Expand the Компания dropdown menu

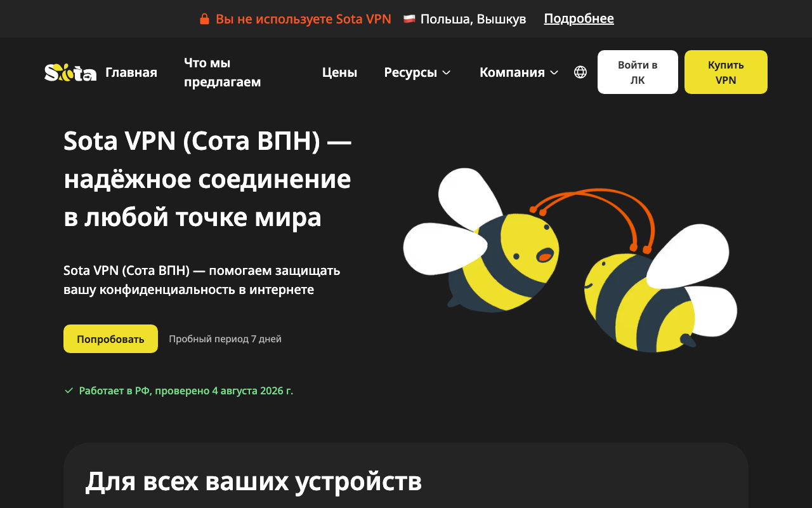[519, 72]
